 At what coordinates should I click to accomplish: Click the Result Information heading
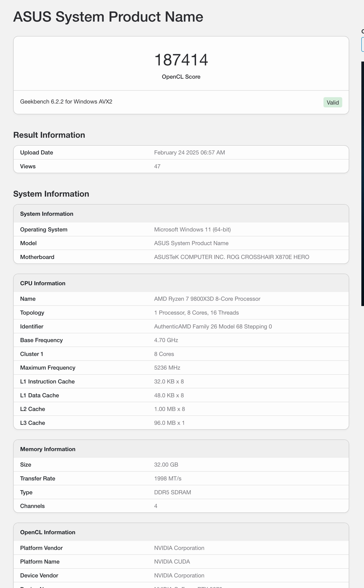[49, 135]
